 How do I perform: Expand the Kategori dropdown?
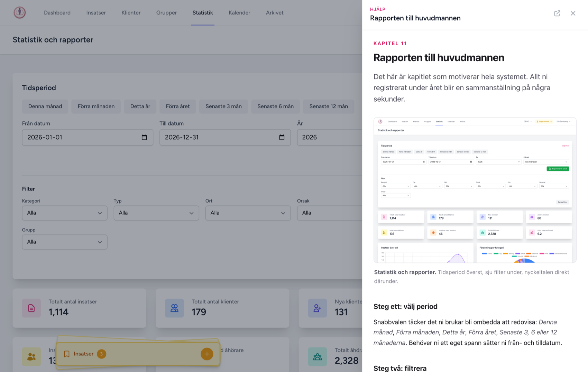pyautogui.click(x=65, y=213)
